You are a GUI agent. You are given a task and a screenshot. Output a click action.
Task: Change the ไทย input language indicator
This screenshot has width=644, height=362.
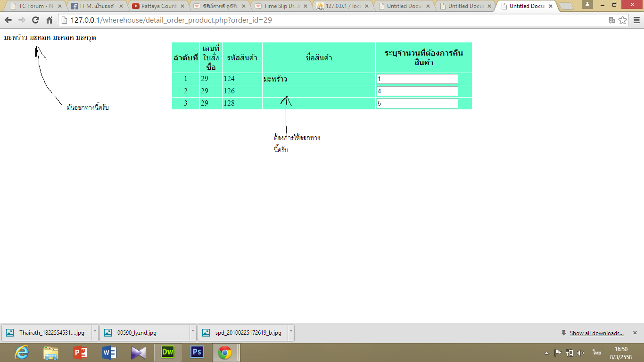(x=597, y=353)
